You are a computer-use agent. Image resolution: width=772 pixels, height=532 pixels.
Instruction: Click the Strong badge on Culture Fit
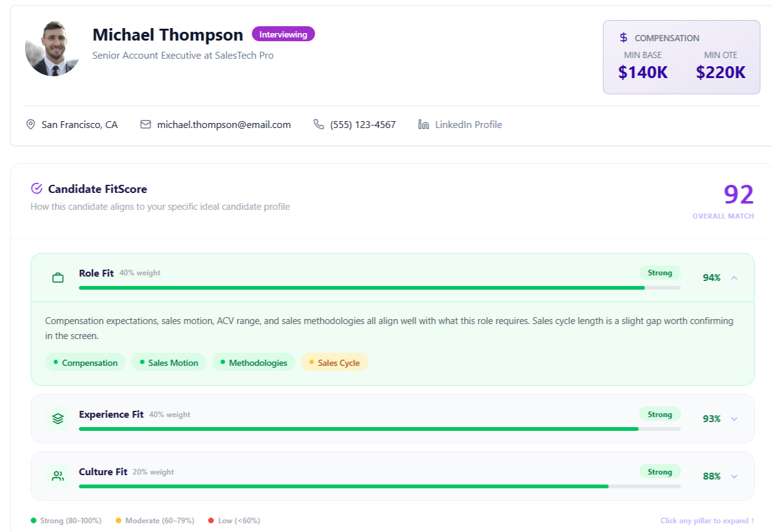point(660,472)
